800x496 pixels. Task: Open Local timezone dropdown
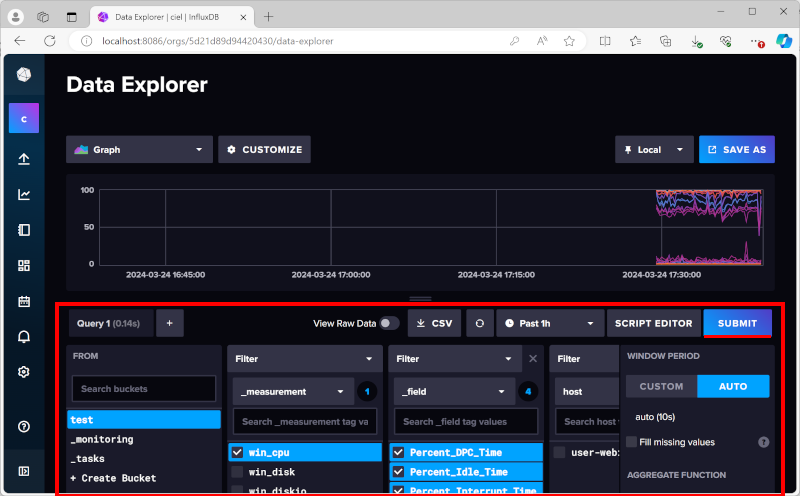654,150
